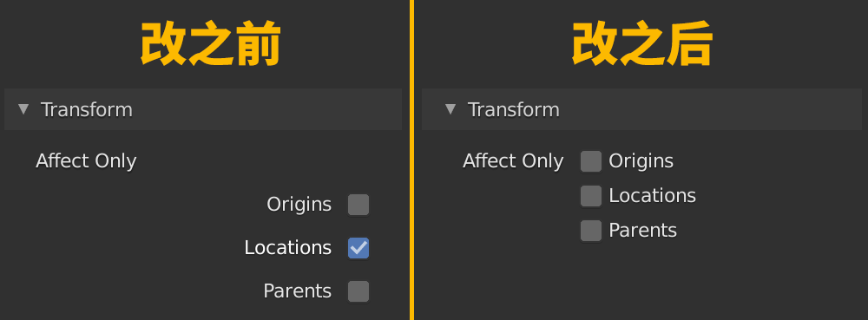The width and height of the screenshot is (868, 320).
Task: Enable Parents checkbox in the 改之前 panel
Action: click(358, 291)
